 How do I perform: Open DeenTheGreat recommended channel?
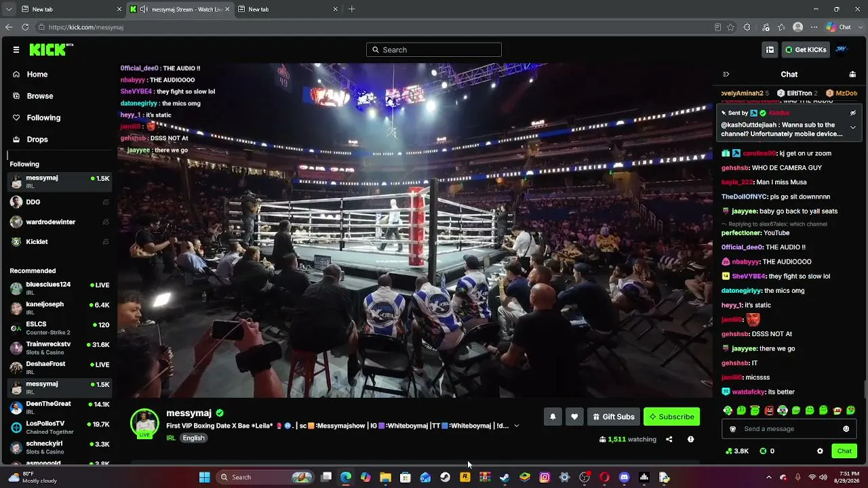click(60, 407)
